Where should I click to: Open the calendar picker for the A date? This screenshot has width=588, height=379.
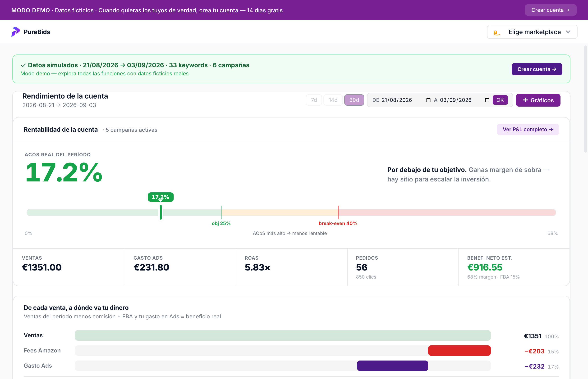[x=487, y=100]
